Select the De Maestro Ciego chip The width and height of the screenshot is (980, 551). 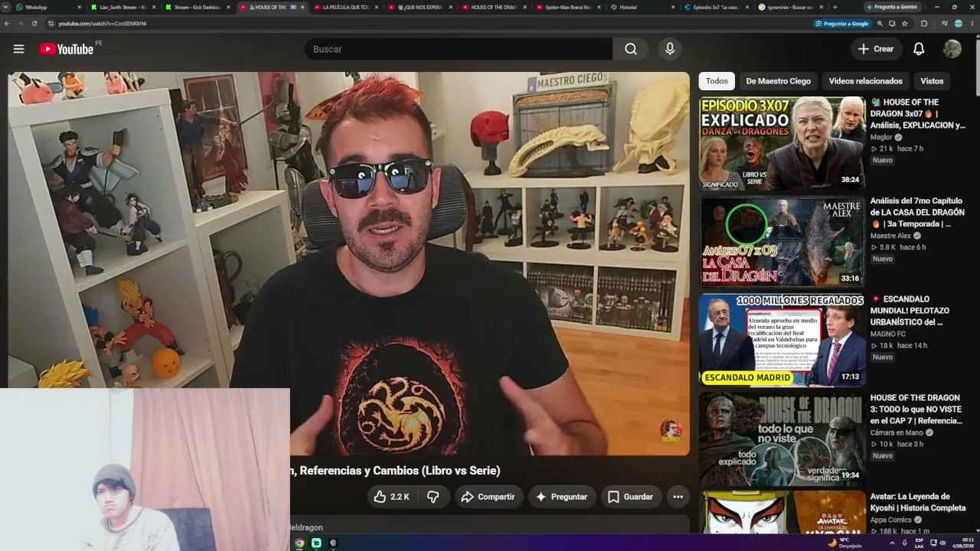pyautogui.click(x=778, y=81)
